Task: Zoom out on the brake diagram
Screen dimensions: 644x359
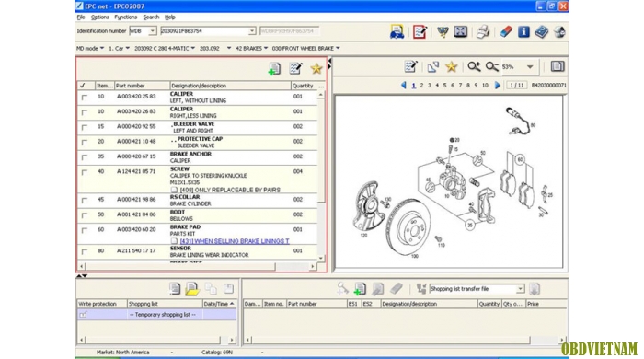Action: [x=491, y=66]
